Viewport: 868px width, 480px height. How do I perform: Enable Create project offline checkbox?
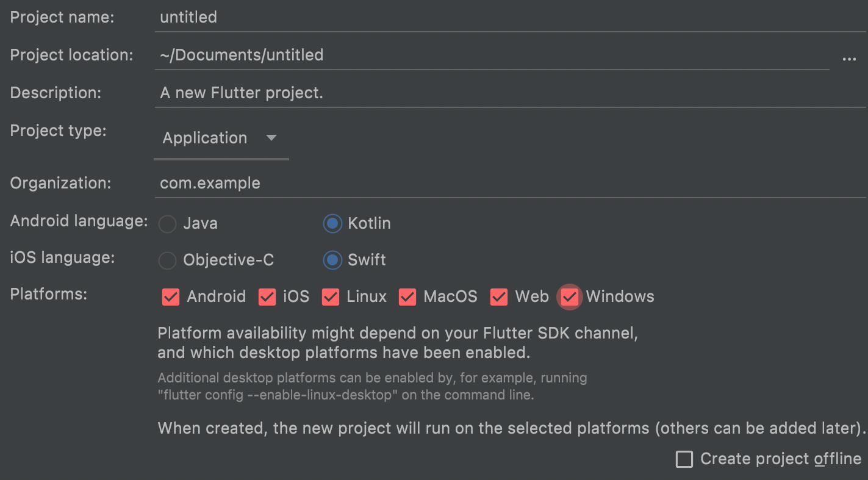pos(684,459)
